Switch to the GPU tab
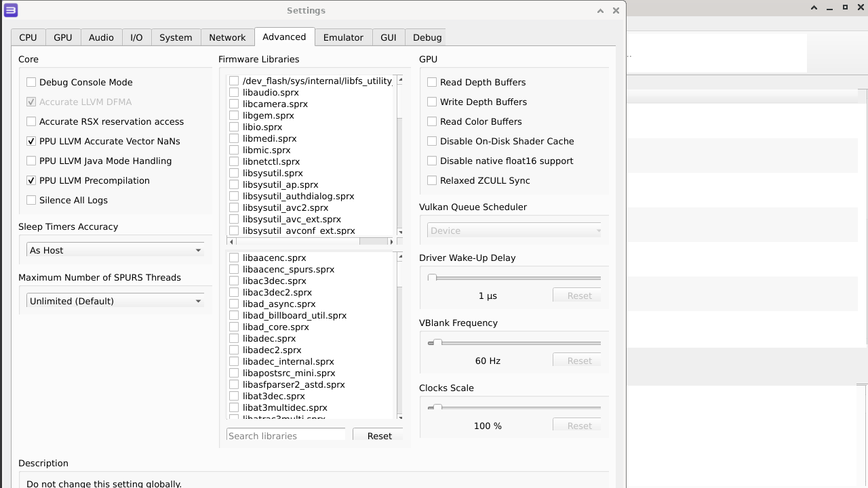Viewport: 868px width, 488px height. [62, 37]
